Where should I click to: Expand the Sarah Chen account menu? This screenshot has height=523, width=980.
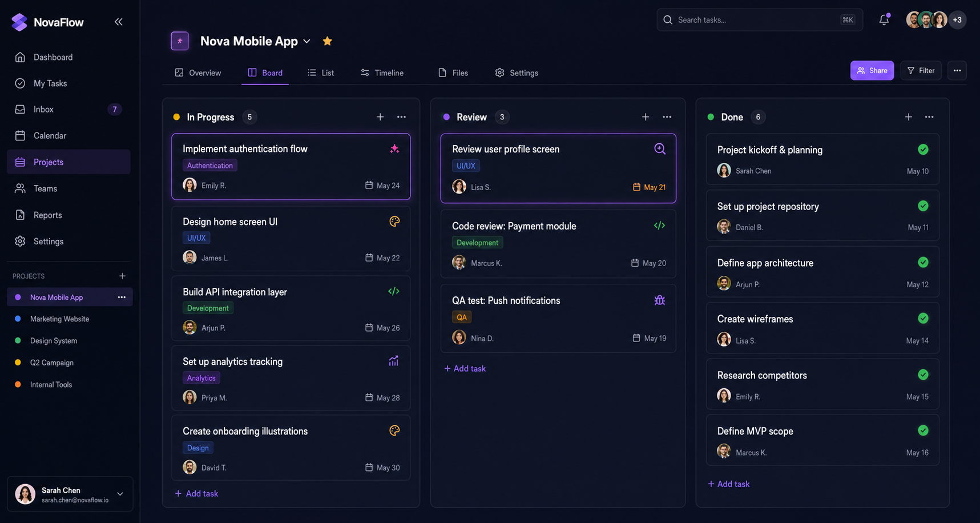(x=120, y=494)
